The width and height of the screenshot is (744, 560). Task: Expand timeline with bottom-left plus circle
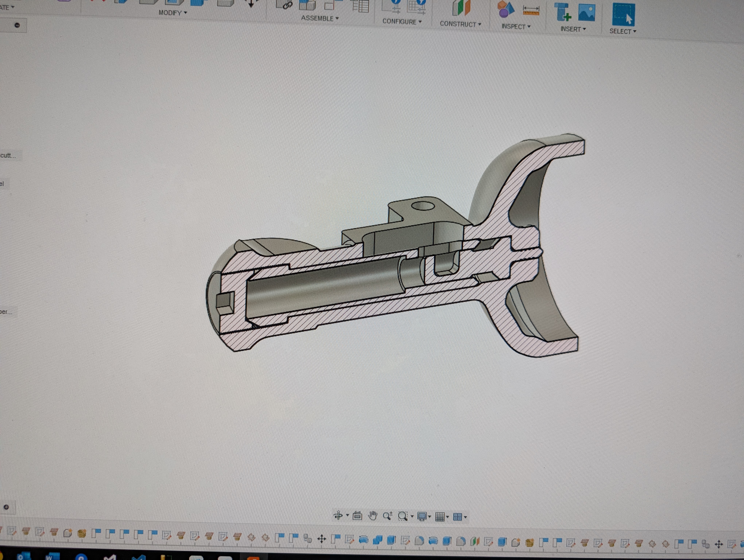click(6, 507)
